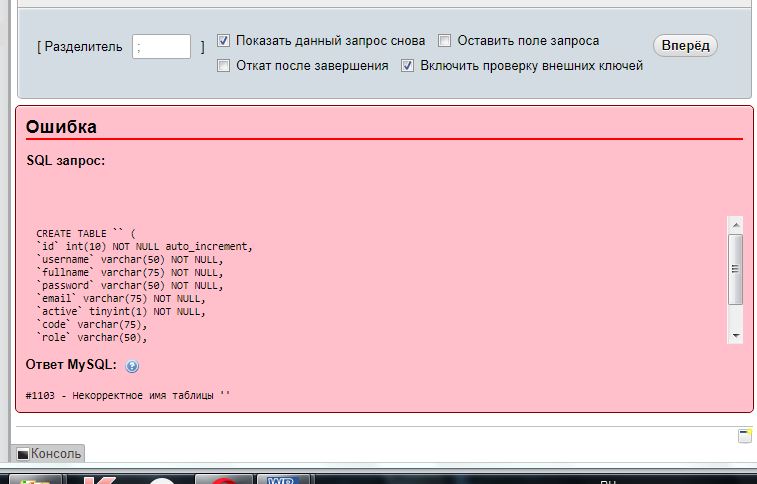Click the red K taskbar icon

99,479
